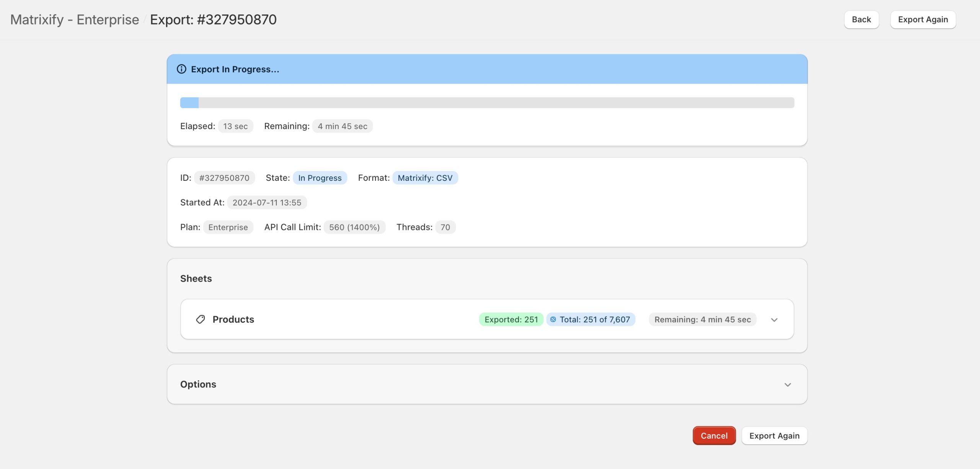The width and height of the screenshot is (980, 469).
Task: Open the Matrixify - Enterprise breadcrumb link
Action: 75,20
